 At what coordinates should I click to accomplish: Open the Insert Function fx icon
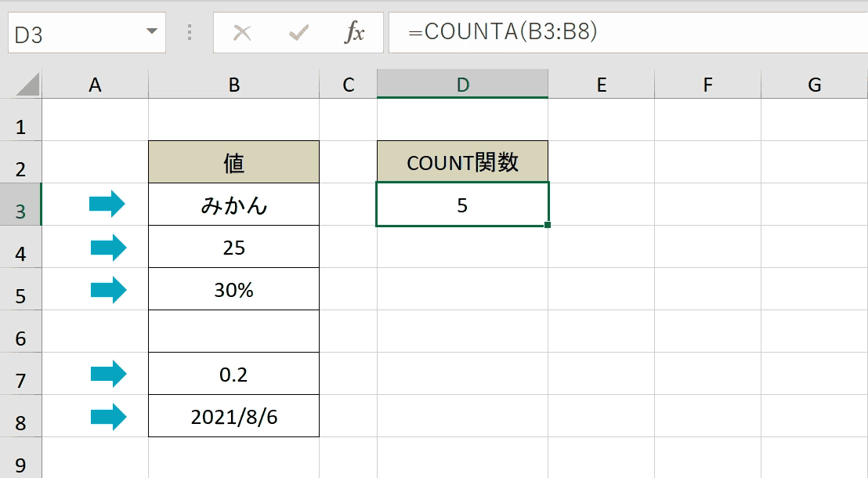[354, 33]
